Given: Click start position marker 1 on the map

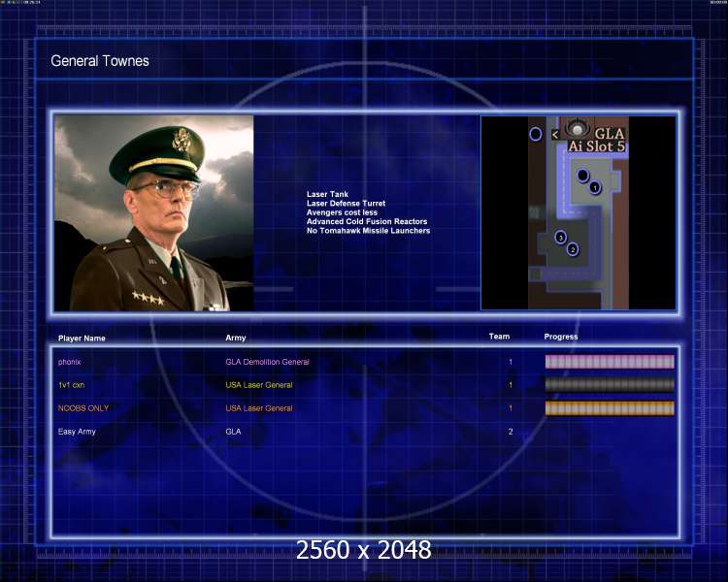Looking at the screenshot, I should 595,187.
